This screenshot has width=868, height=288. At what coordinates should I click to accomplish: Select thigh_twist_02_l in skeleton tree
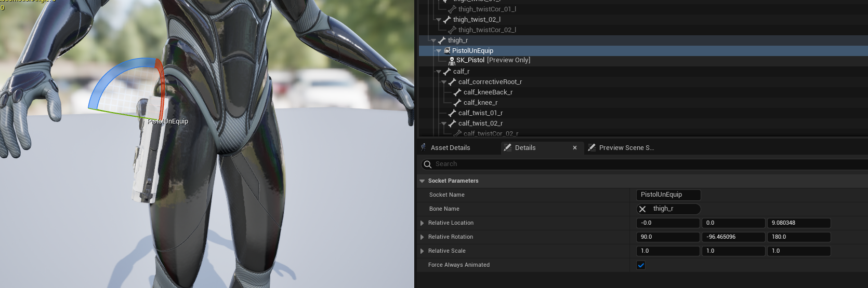[x=477, y=19]
